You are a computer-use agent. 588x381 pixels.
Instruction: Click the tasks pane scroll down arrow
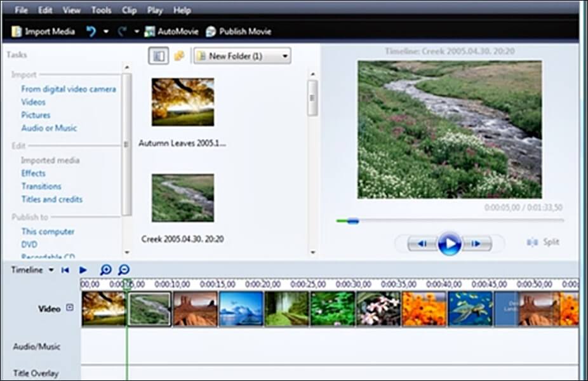pyautogui.click(x=127, y=252)
